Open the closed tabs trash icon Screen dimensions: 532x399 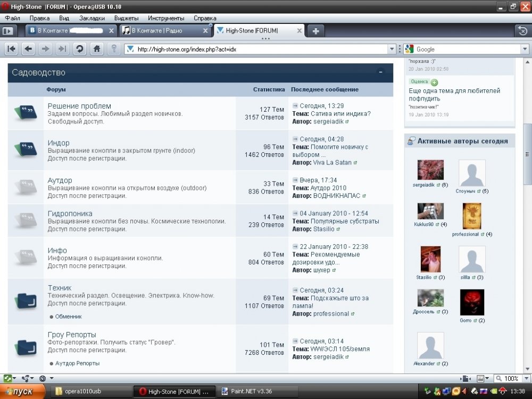tap(523, 31)
